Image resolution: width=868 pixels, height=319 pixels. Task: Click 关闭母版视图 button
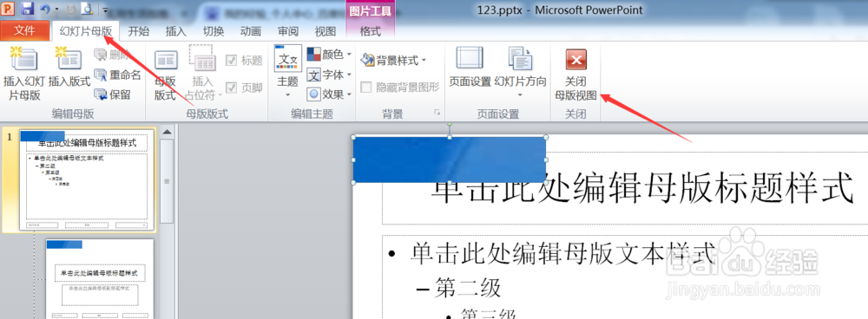pyautogui.click(x=575, y=75)
